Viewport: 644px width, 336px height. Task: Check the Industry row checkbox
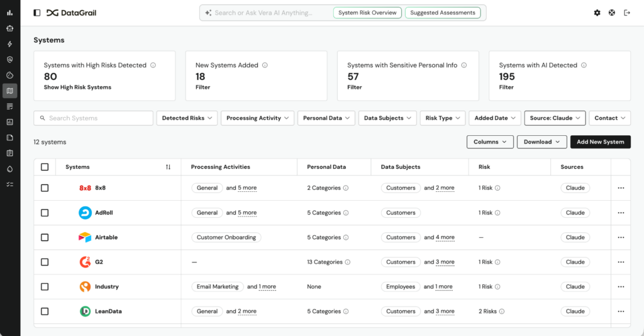tap(45, 287)
